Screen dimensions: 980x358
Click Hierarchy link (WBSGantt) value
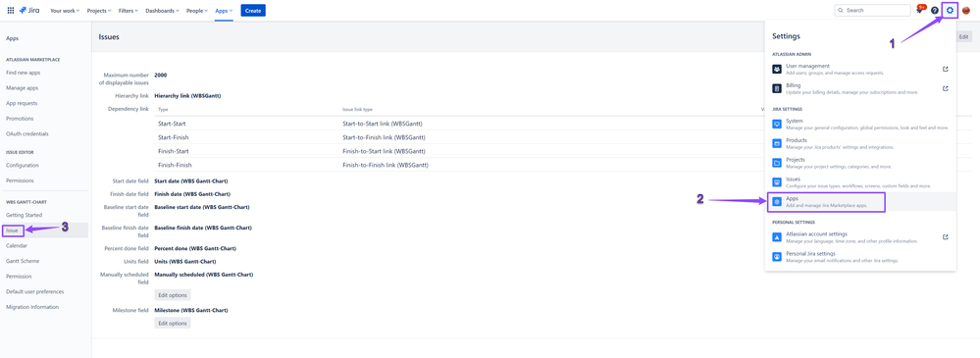[x=187, y=96]
